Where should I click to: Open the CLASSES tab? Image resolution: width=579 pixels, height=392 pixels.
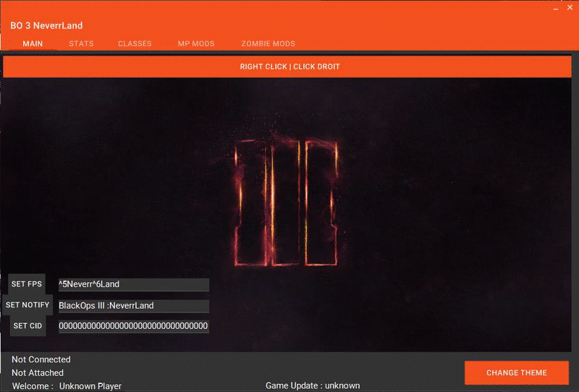[135, 43]
